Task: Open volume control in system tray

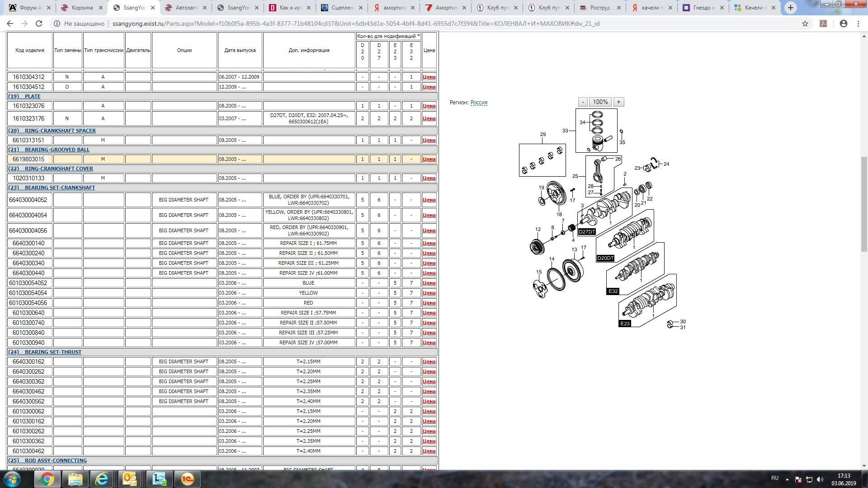Action: point(820,479)
